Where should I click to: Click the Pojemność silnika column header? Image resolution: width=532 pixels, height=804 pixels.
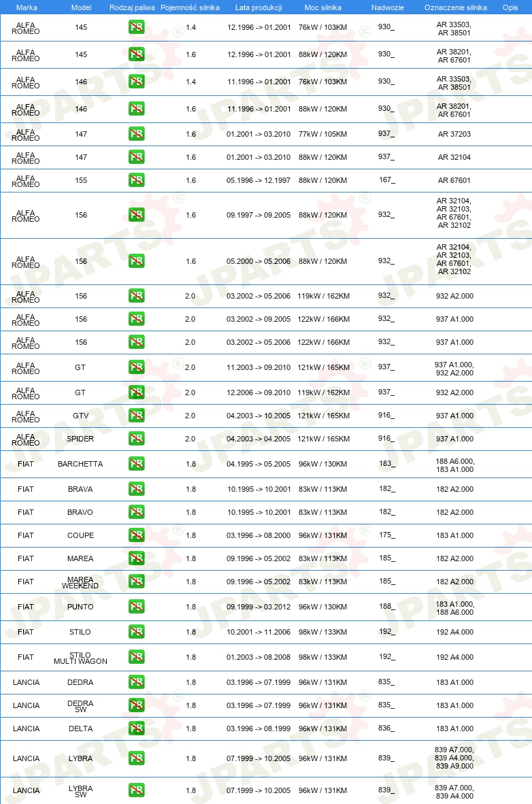[190, 7]
